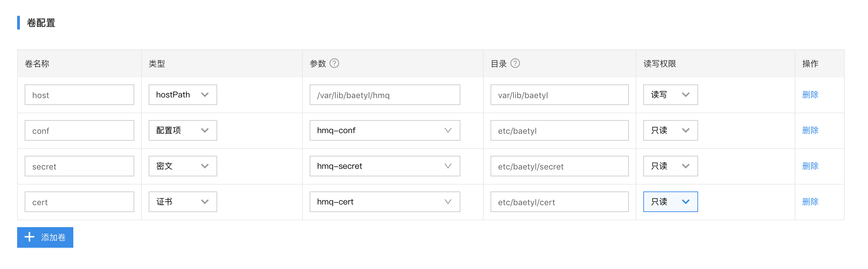Focus the etc/baetyl/secret directory field
Viewport: 868px width, 269px height.
[x=559, y=166]
